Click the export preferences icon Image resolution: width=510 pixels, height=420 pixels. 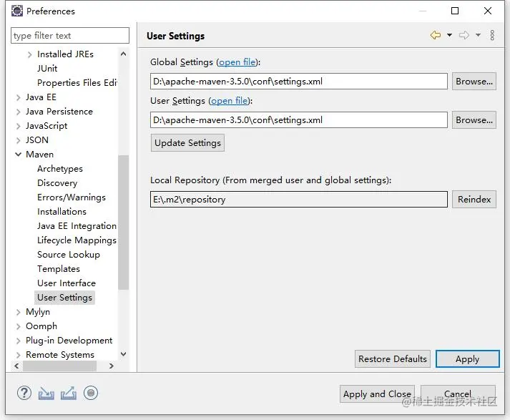(x=69, y=393)
